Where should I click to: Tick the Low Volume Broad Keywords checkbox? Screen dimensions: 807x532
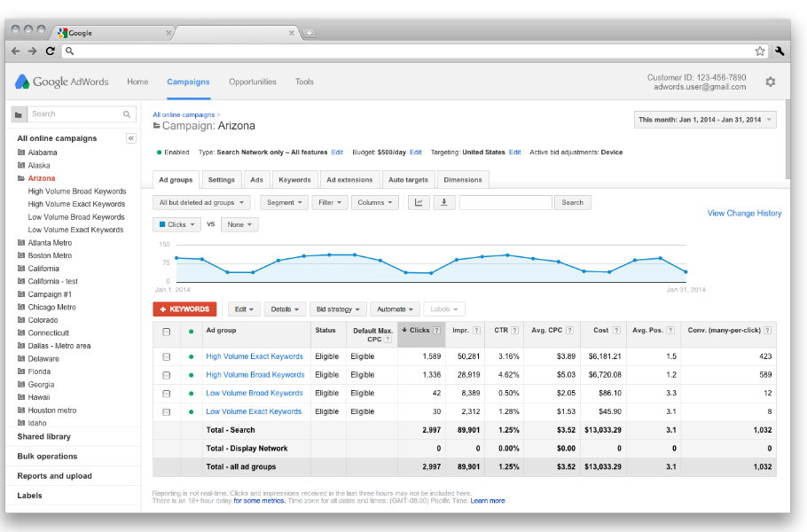click(166, 393)
